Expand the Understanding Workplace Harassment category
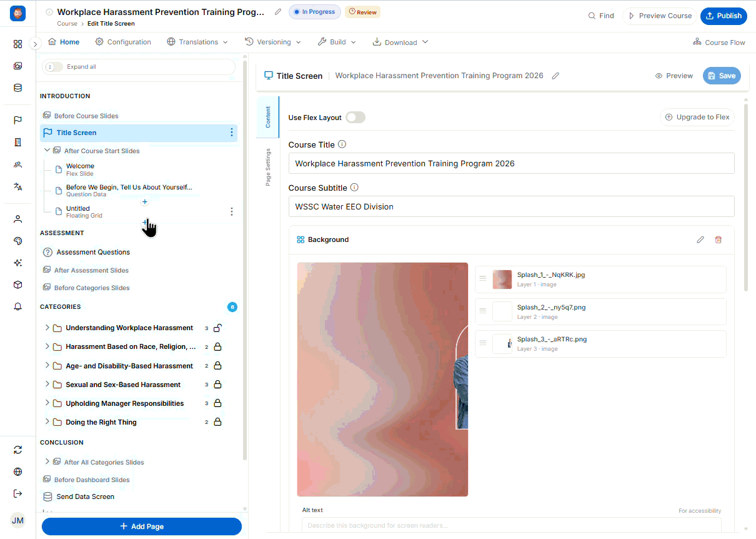The height and width of the screenshot is (539, 756). pyautogui.click(x=47, y=328)
